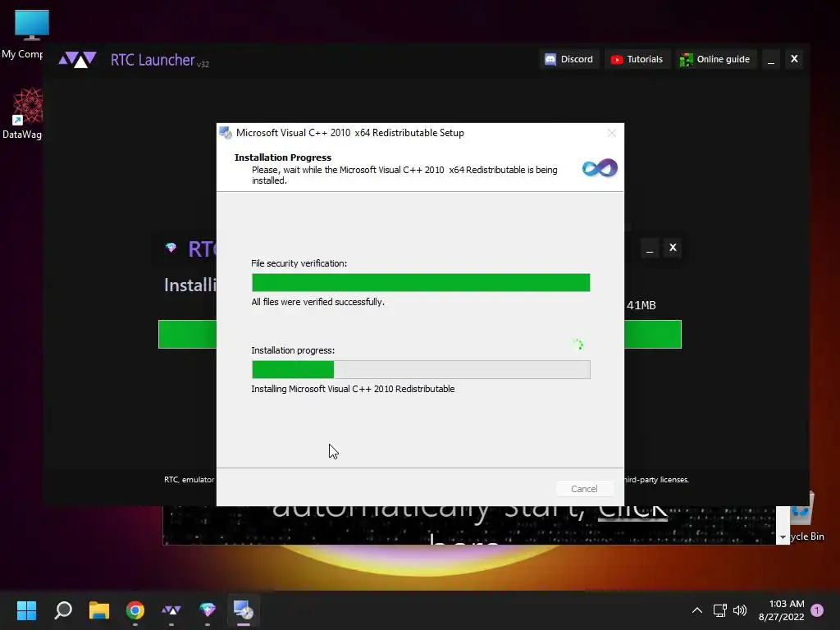The image size is (840, 630).
Task: Click 'File security verification:' label
Action: tap(299, 263)
